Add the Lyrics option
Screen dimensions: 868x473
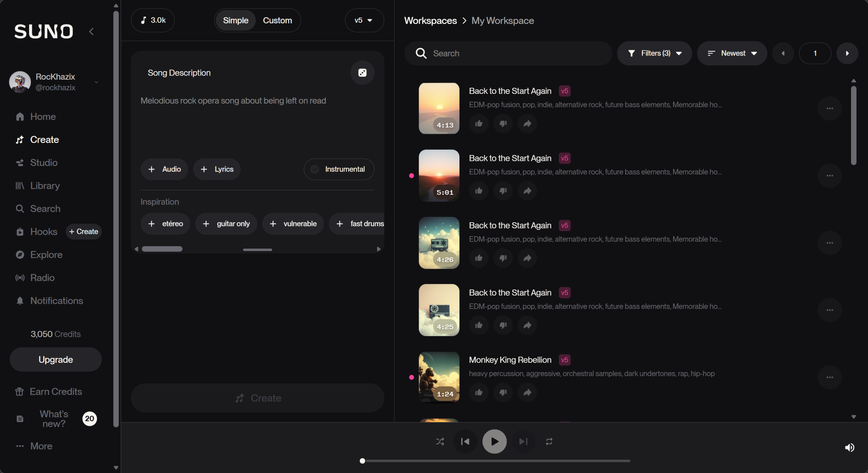(217, 169)
